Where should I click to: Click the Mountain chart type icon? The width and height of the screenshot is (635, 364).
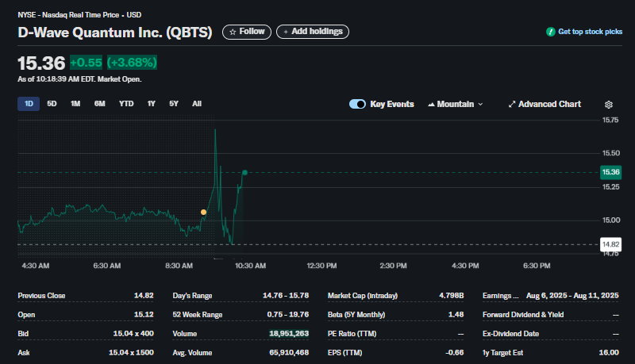pos(431,105)
